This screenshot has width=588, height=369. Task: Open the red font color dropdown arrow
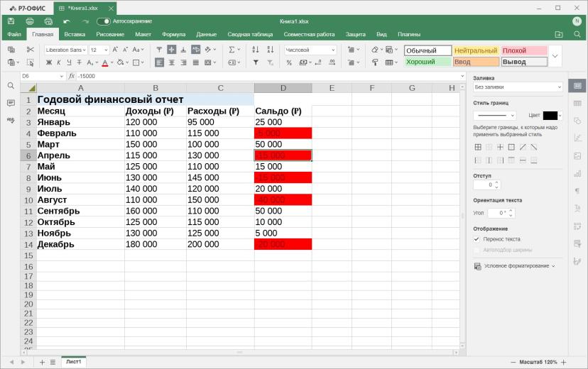(x=111, y=62)
